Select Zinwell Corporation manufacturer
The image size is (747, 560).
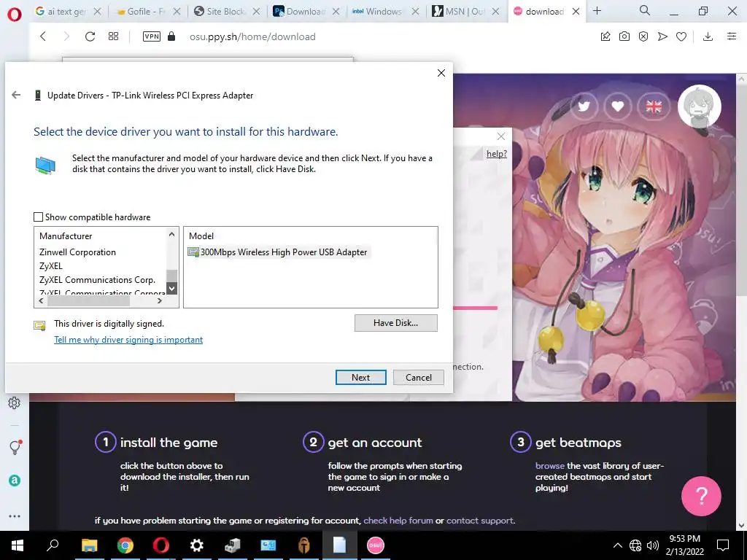77,252
